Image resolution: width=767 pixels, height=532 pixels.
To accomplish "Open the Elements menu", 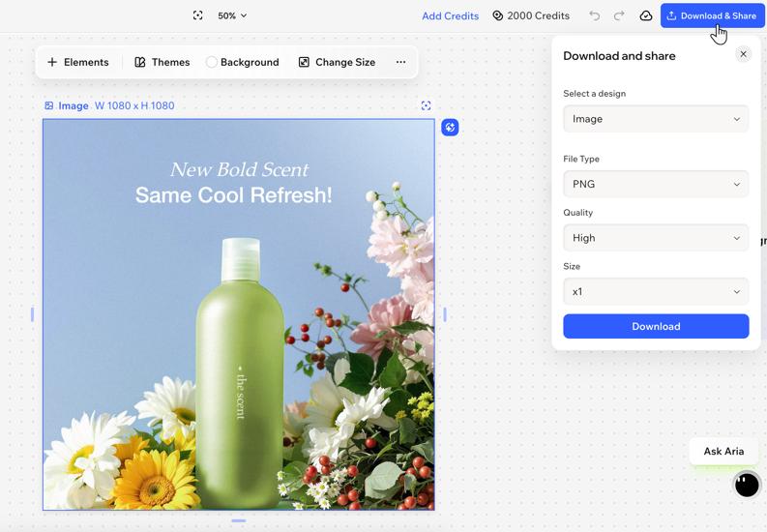I will pyautogui.click(x=78, y=62).
